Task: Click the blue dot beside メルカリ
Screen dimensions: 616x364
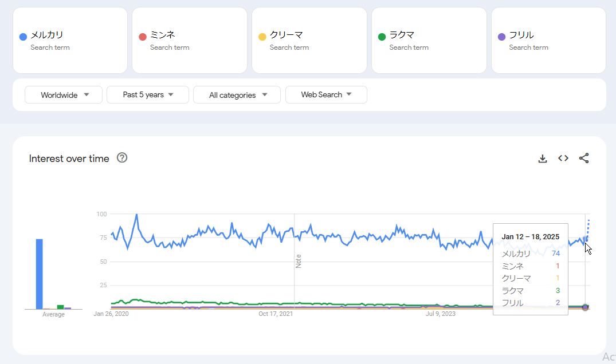Action: pos(23,37)
